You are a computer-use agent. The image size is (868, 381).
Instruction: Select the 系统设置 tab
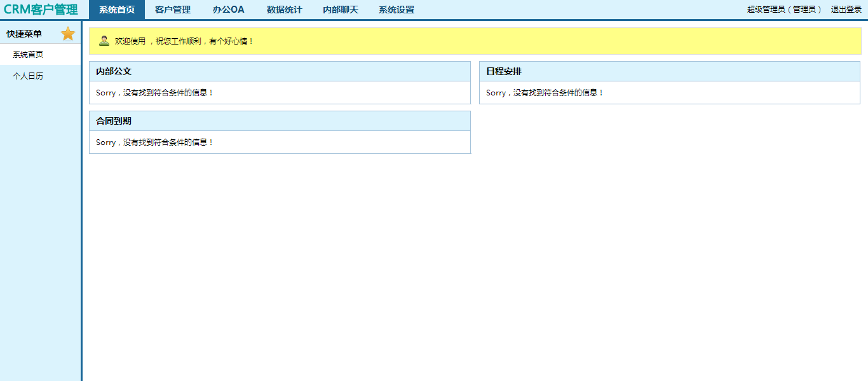397,10
